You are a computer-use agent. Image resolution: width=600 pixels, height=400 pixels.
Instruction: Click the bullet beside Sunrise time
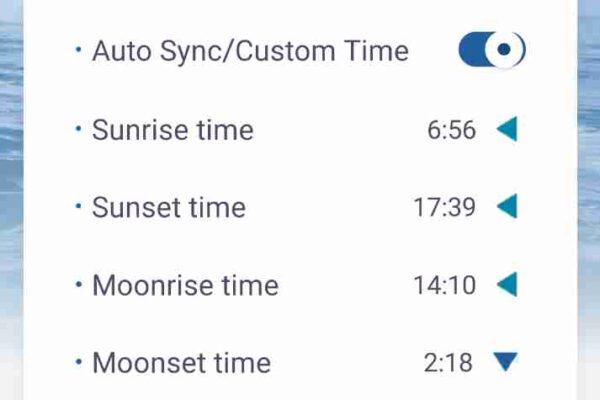tap(78, 129)
